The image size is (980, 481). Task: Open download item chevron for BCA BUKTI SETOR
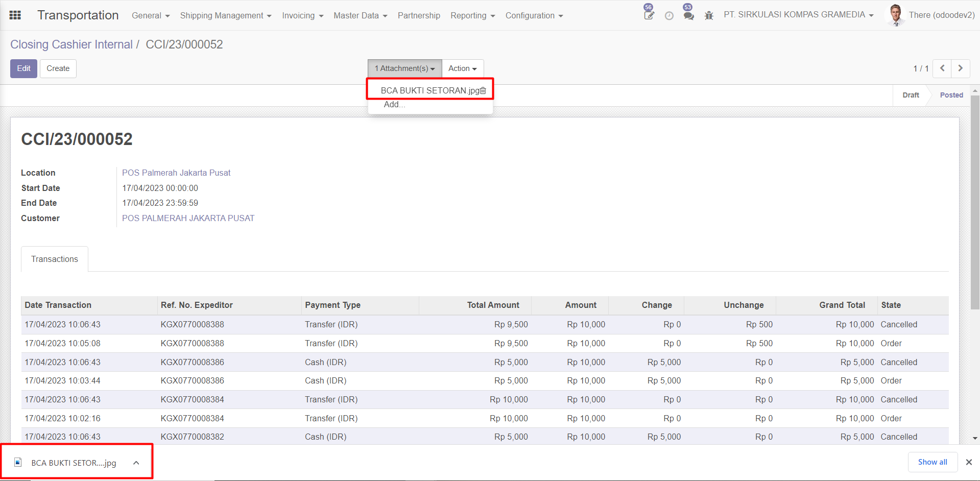point(136,463)
